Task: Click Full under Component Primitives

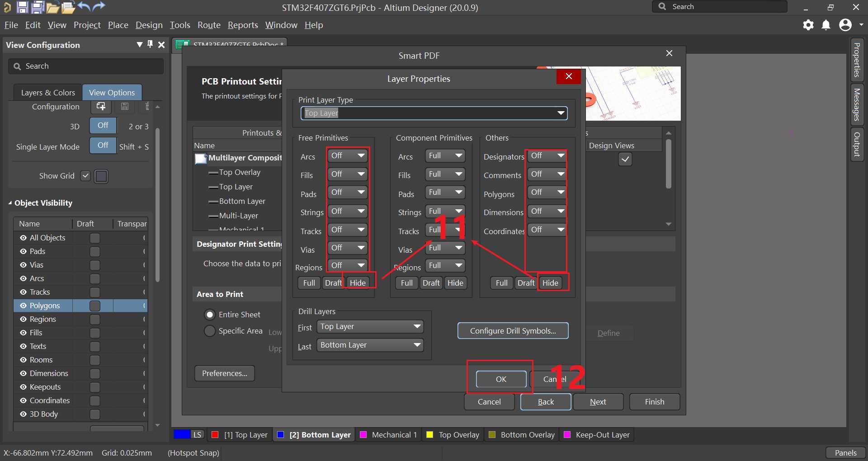Action: [x=406, y=283]
